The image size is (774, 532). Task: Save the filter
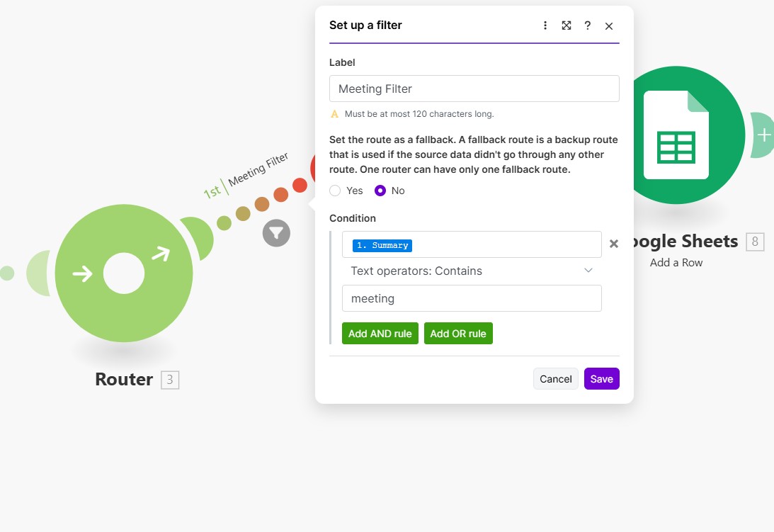[601, 379]
